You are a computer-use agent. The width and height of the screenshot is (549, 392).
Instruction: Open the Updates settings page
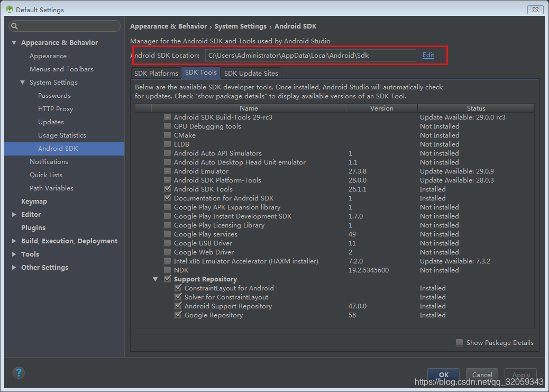51,122
